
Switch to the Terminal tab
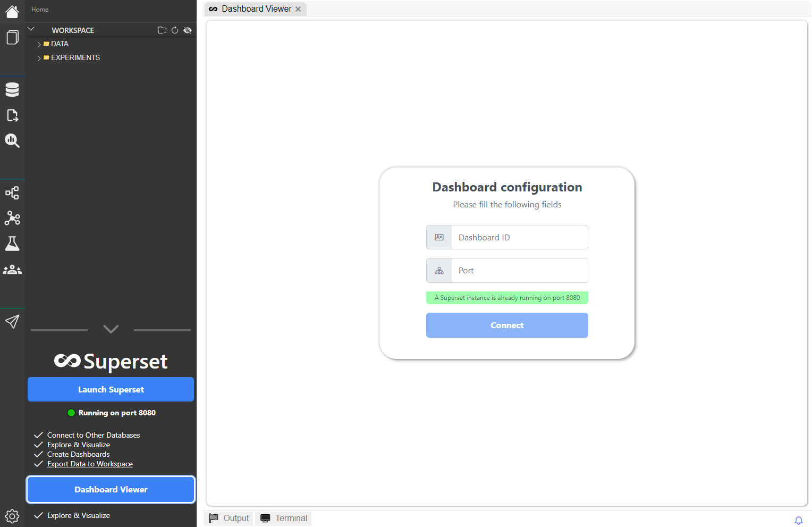pos(284,518)
